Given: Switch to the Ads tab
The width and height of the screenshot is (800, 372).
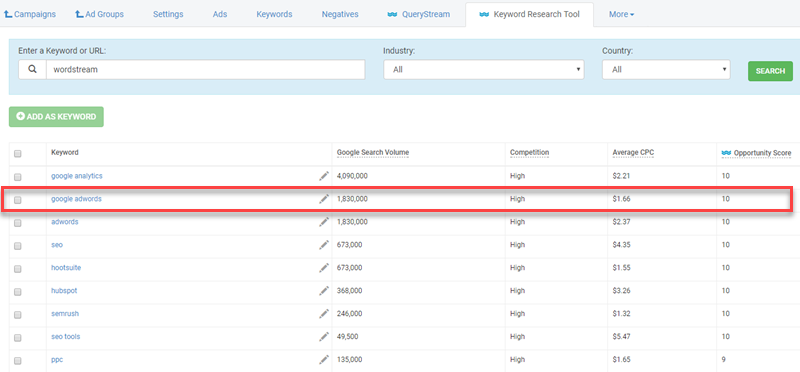Looking at the screenshot, I should (x=220, y=14).
